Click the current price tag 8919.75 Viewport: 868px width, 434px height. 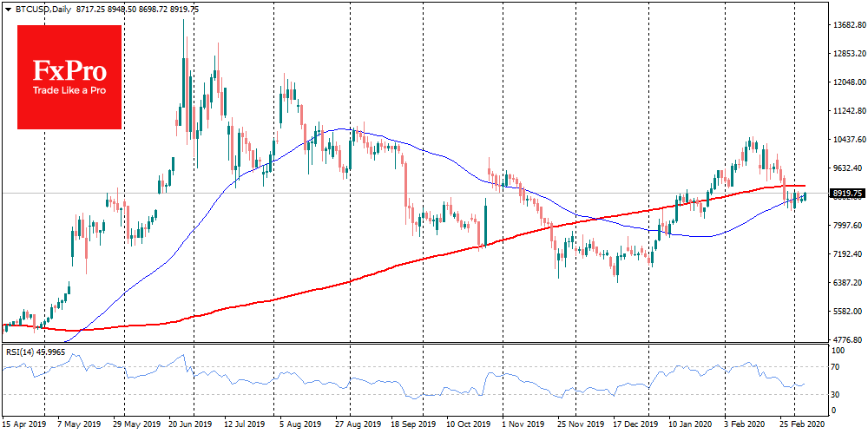pyautogui.click(x=845, y=194)
